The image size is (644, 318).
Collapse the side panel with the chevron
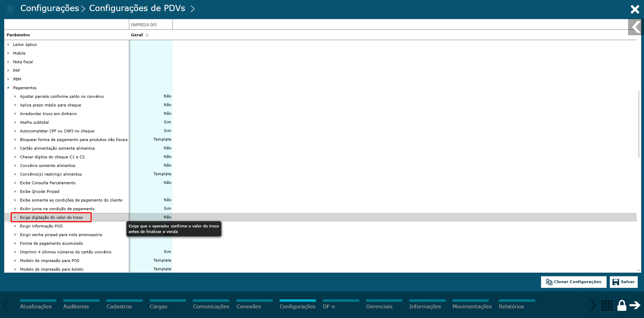point(636,27)
